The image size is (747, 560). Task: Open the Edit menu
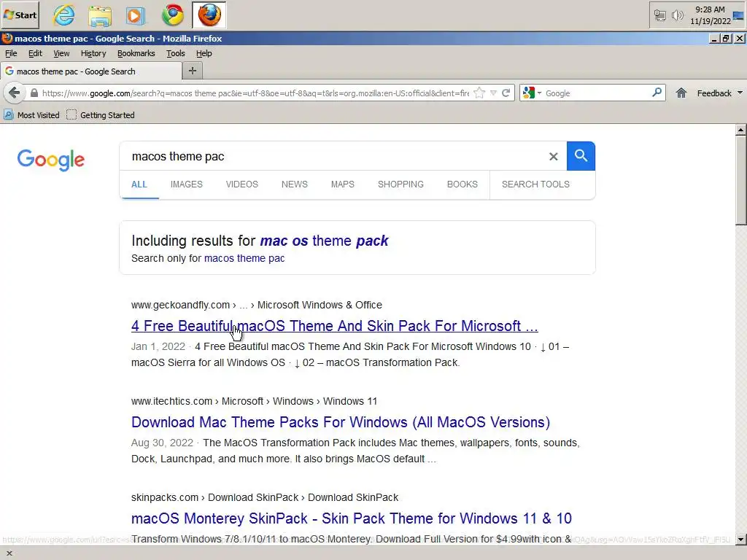(35, 53)
